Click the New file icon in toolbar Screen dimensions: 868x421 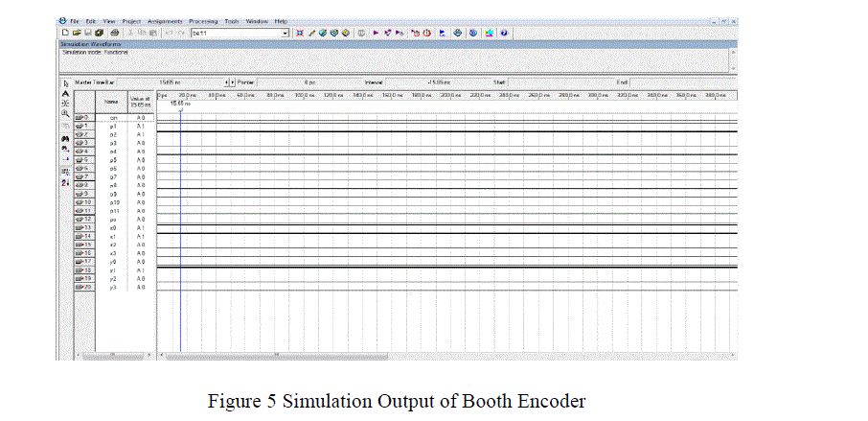64,33
